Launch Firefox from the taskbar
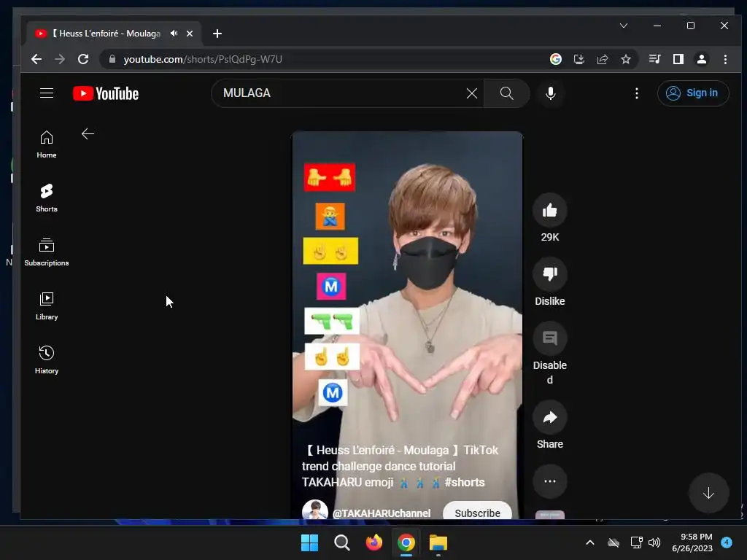The width and height of the screenshot is (747, 560). pyautogui.click(x=374, y=542)
